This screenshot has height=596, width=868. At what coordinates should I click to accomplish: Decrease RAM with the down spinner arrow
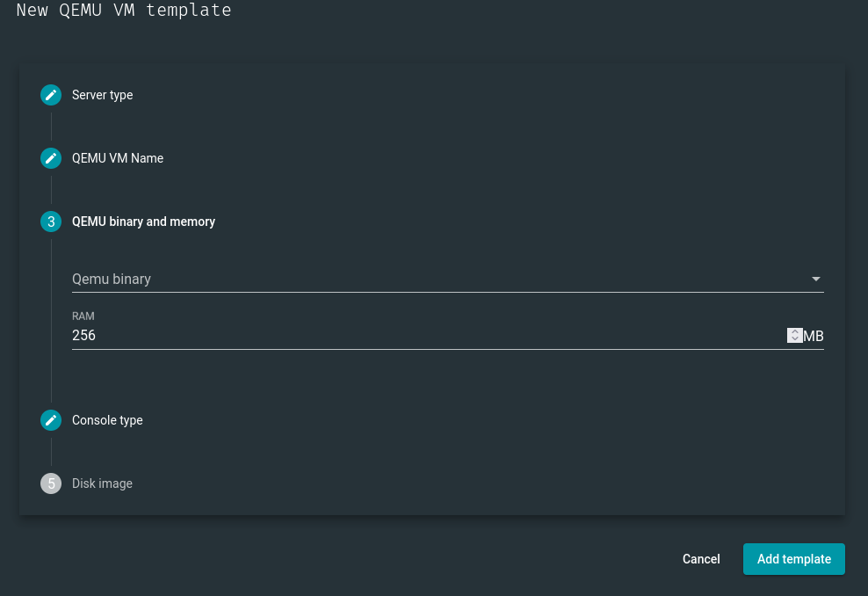pos(795,339)
